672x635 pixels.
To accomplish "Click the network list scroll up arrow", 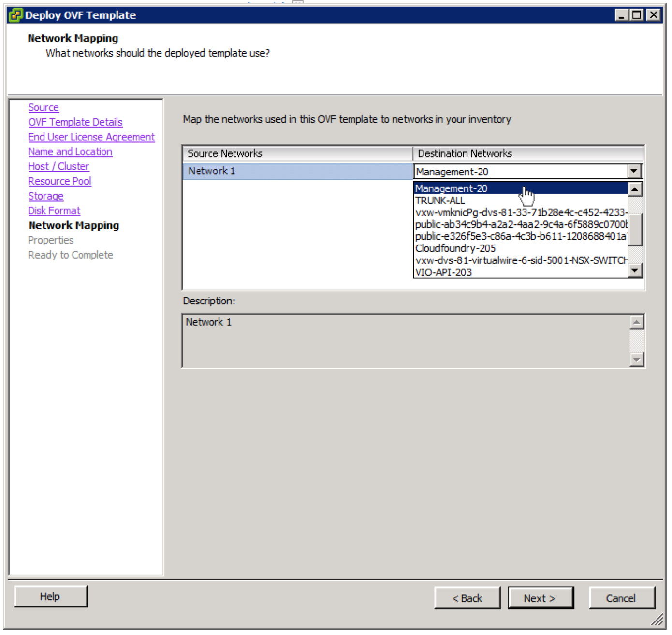I will 635,189.
